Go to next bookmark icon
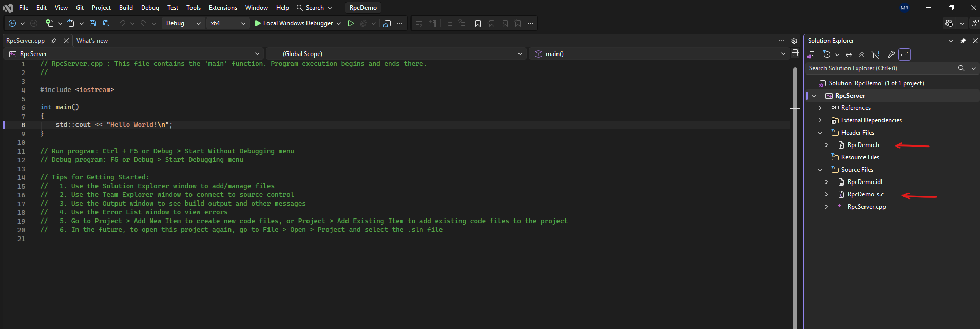This screenshot has height=329, width=980. [x=505, y=23]
